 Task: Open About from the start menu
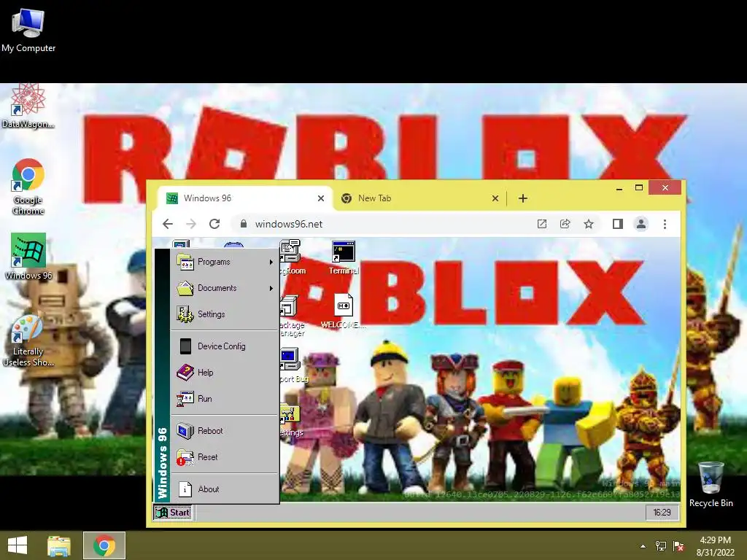pyautogui.click(x=225, y=489)
